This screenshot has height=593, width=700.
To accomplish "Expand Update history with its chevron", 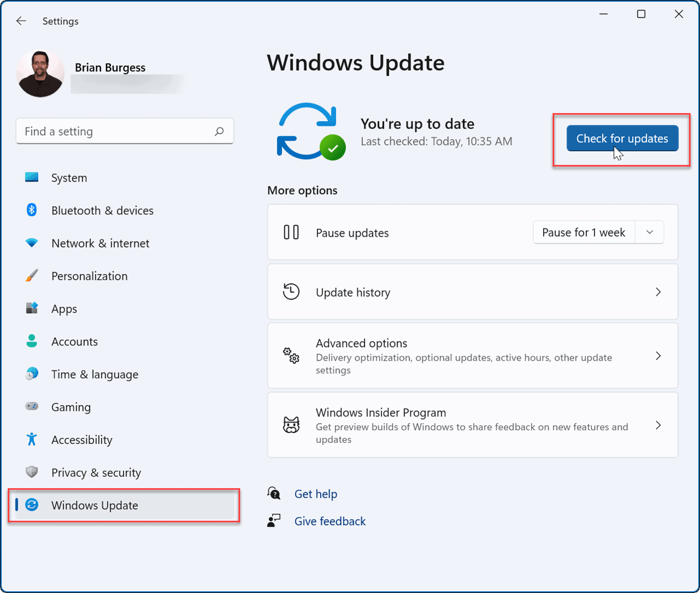I will tap(658, 292).
